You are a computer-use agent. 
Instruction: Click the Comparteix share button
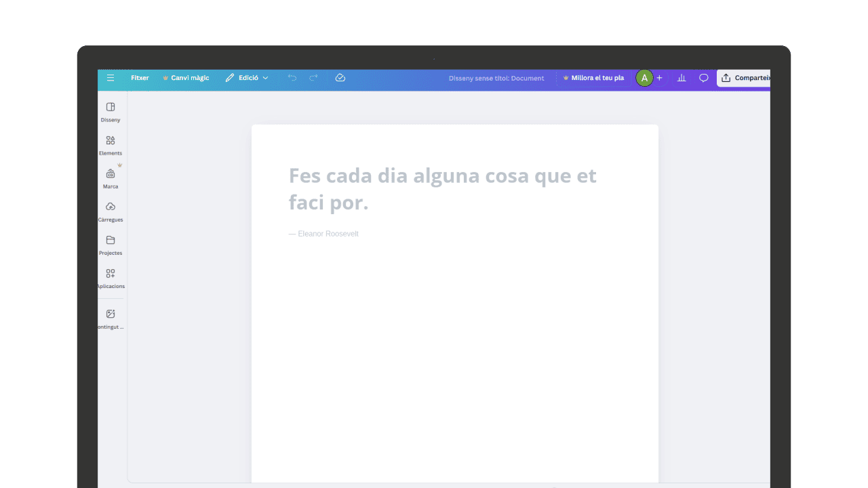point(744,78)
